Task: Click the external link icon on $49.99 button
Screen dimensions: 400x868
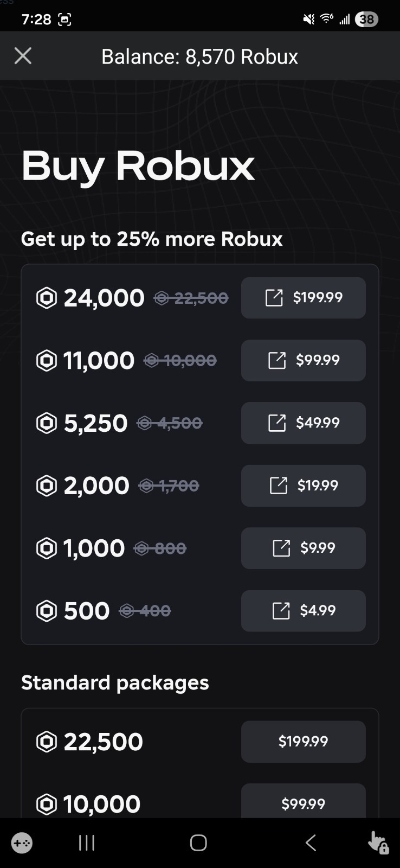Action: click(278, 423)
